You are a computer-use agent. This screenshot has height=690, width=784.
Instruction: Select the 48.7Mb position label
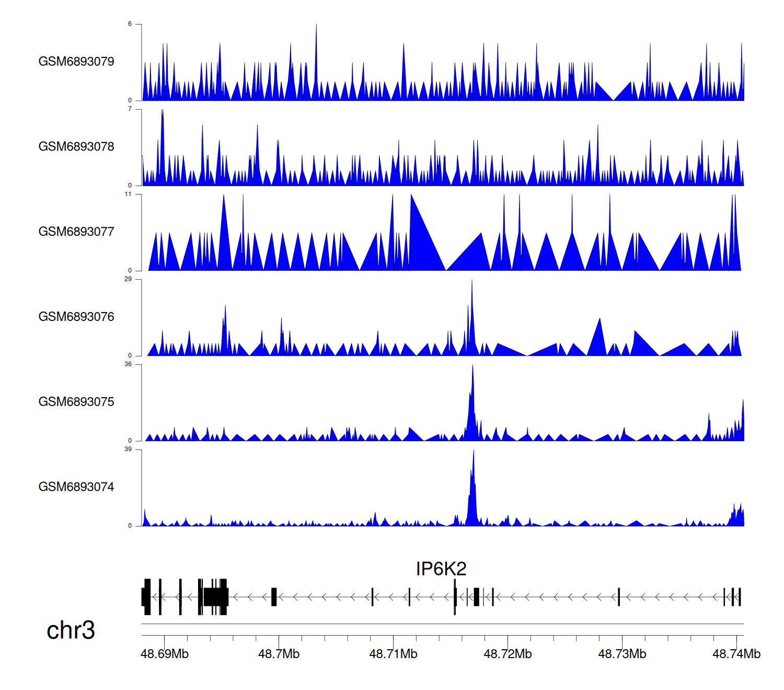pyautogui.click(x=279, y=654)
